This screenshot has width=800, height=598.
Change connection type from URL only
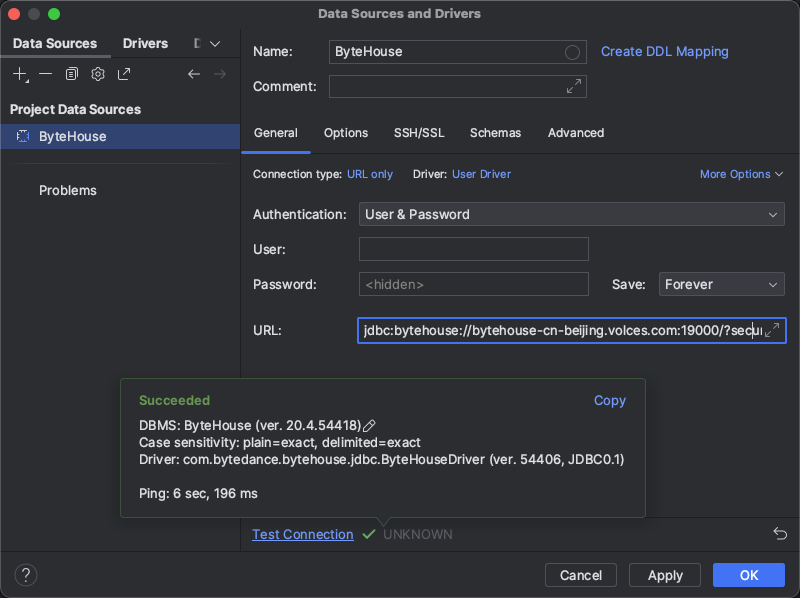(x=370, y=174)
